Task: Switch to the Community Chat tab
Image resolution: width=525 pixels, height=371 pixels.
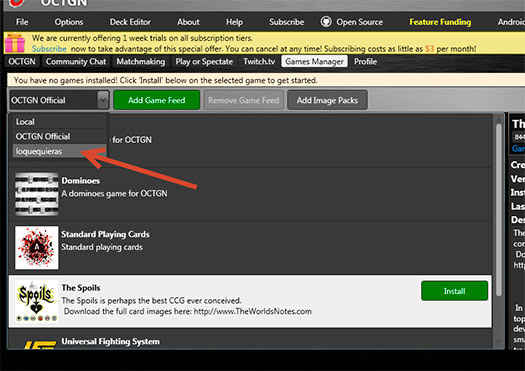Action: [76, 62]
